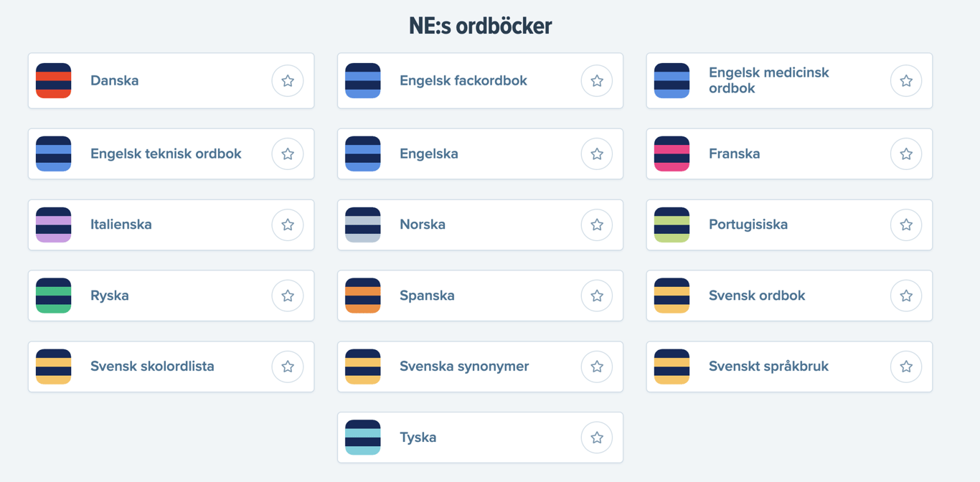The width and height of the screenshot is (980, 482).
Task: Star the Svenska synonymer dictionary
Action: click(597, 366)
